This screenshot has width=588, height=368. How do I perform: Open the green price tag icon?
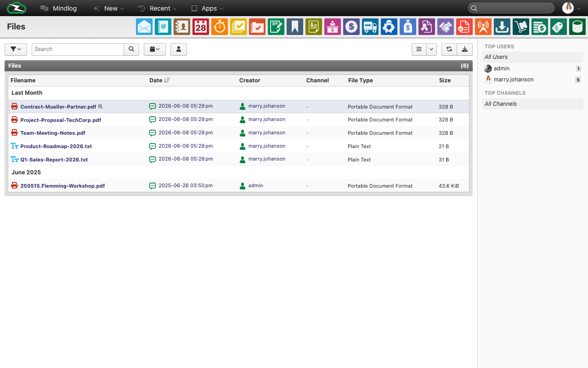[x=559, y=27]
